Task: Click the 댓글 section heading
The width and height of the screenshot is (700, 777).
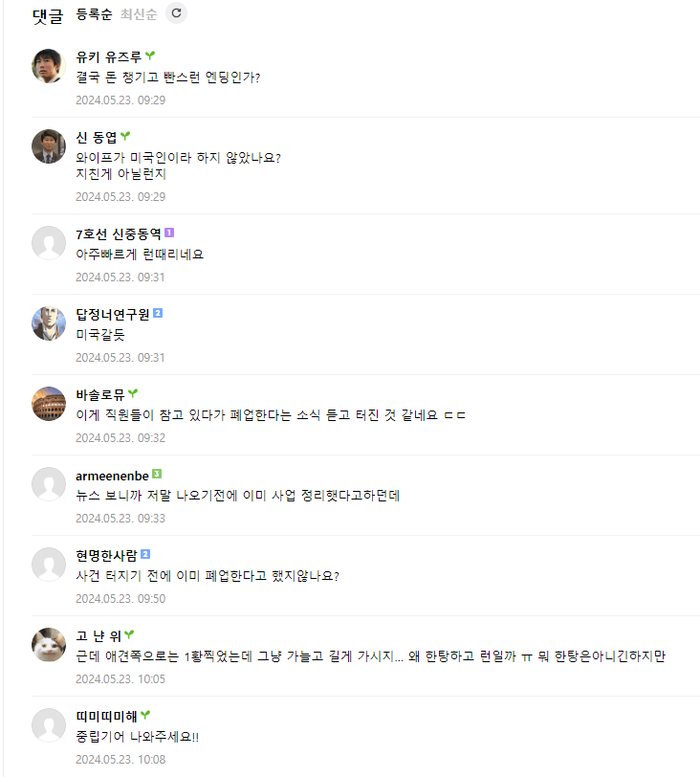Action: pyautogui.click(x=47, y=15)
